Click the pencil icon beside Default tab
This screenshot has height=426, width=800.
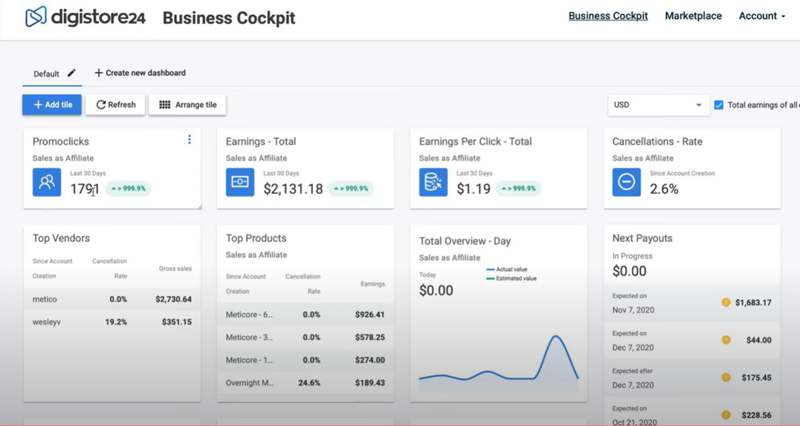71,74
